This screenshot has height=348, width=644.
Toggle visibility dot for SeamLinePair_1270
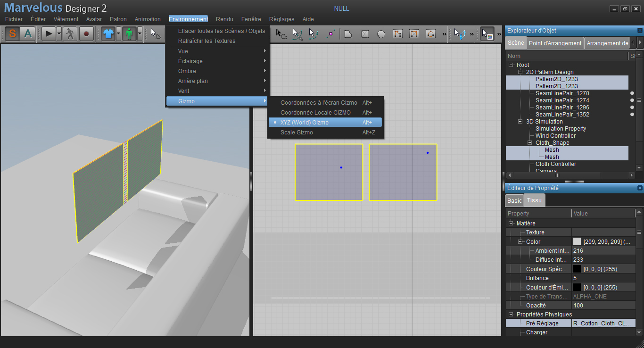pos(632,93)
